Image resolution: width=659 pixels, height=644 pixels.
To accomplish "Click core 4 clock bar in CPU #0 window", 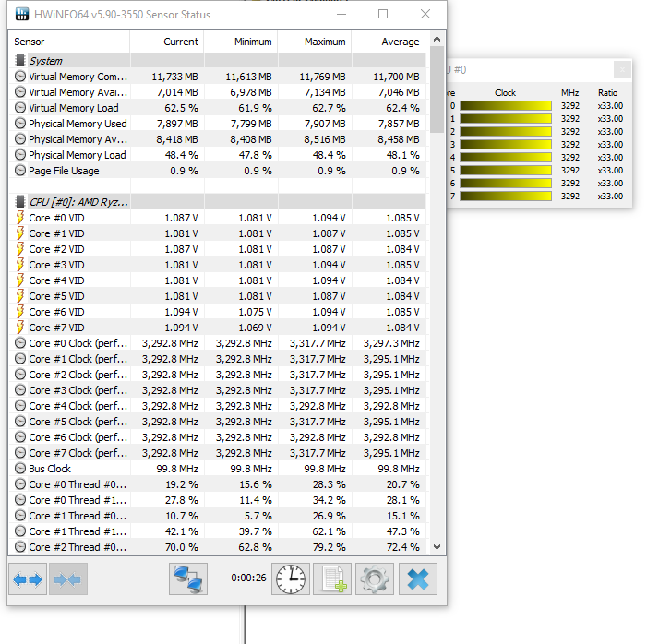I will 506,158.
